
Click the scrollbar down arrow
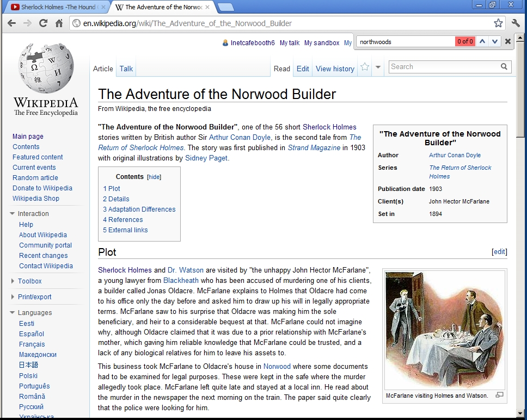(x=520, y=412)
